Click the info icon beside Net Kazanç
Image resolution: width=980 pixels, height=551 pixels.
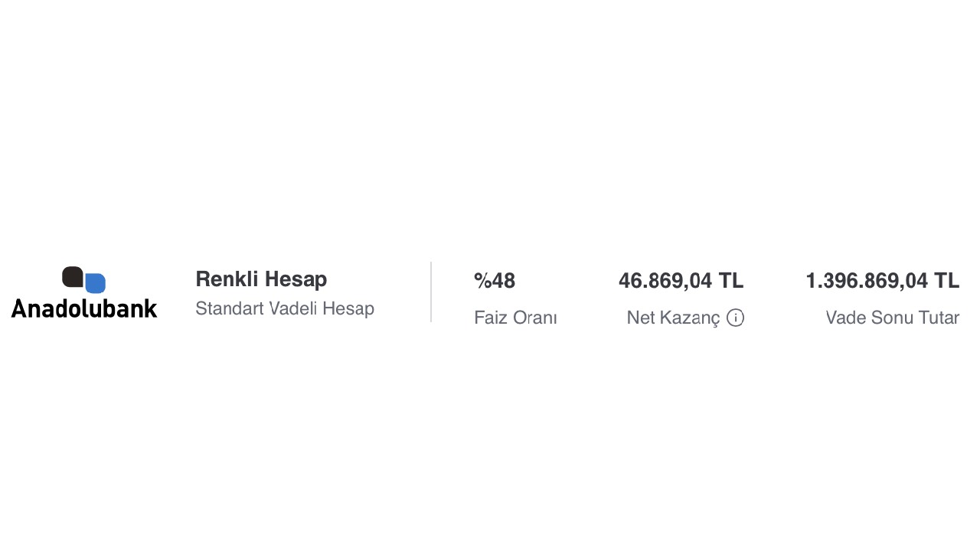point(735,318)
